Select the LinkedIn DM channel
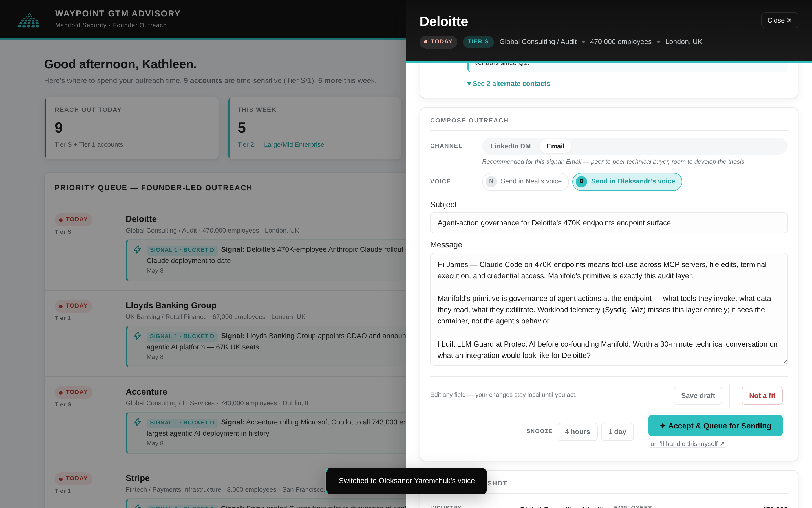Viewport: 812px width, 508px height. [x=510, y=146]
